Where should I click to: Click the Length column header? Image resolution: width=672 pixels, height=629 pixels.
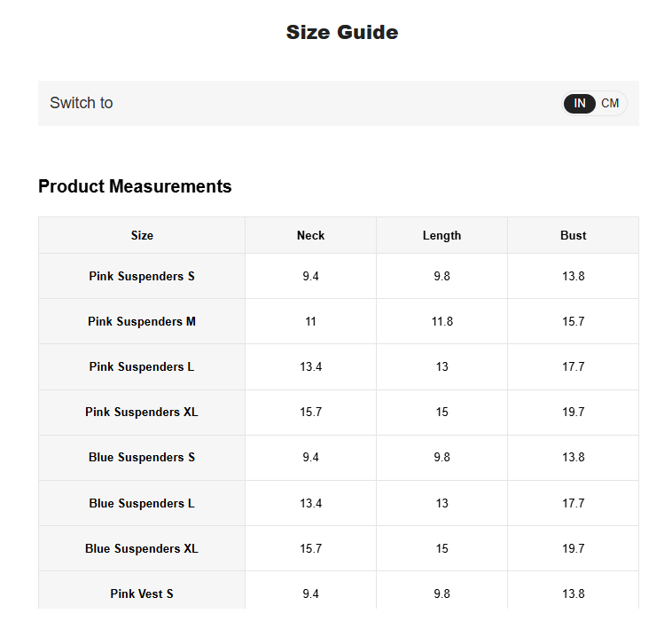coord(441,235)
